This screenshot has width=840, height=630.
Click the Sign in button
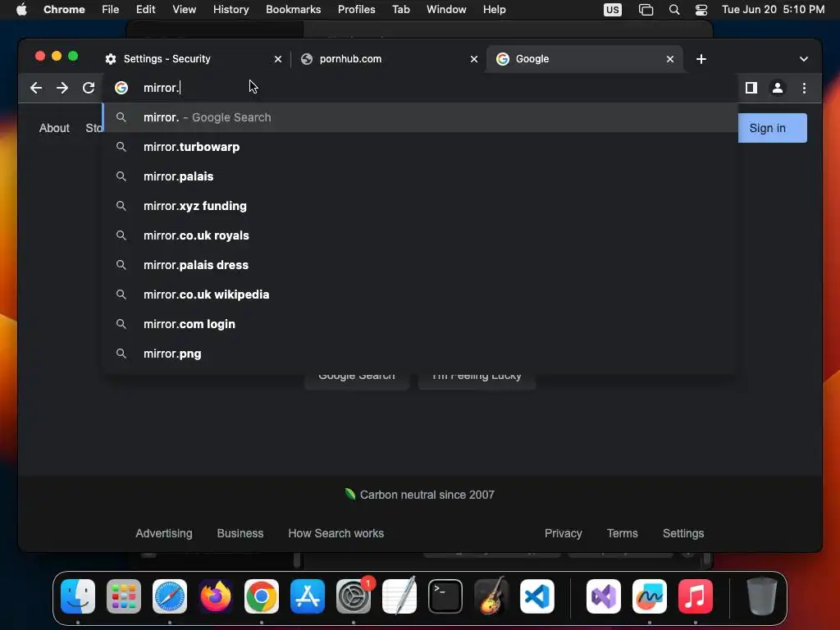pyautogui.click(x=772, y=128)
